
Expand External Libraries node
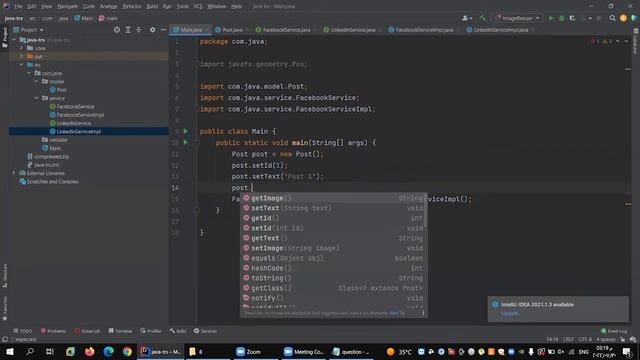click(x=14, y=173)
